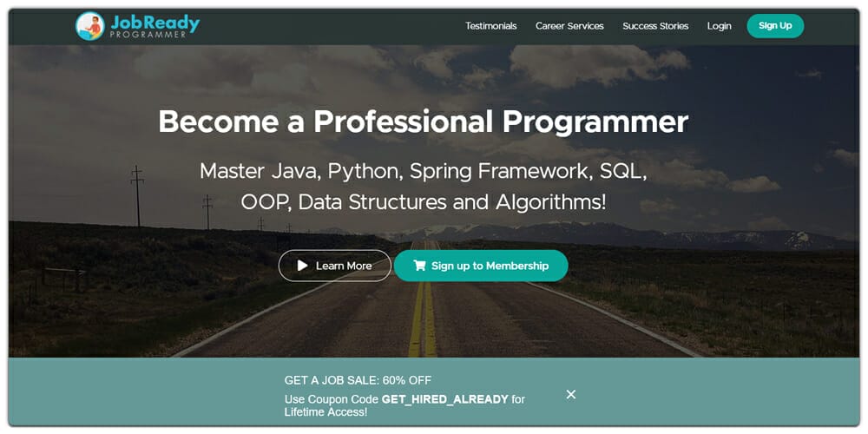The height and width of the screenshot is (434, 868).
Task: Click the Sign up to Membership button
Action: coord(481,266)
